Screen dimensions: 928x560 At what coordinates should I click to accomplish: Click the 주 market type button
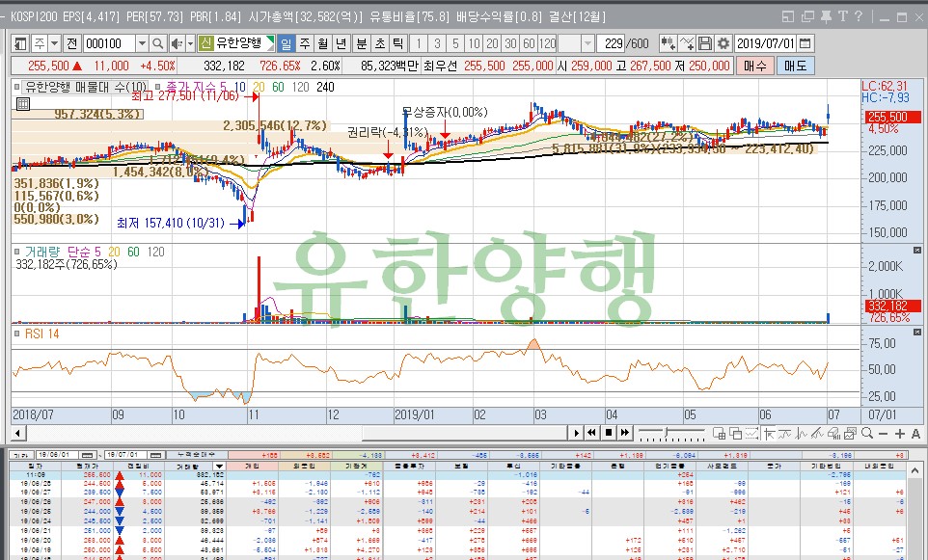click(39, 43)
